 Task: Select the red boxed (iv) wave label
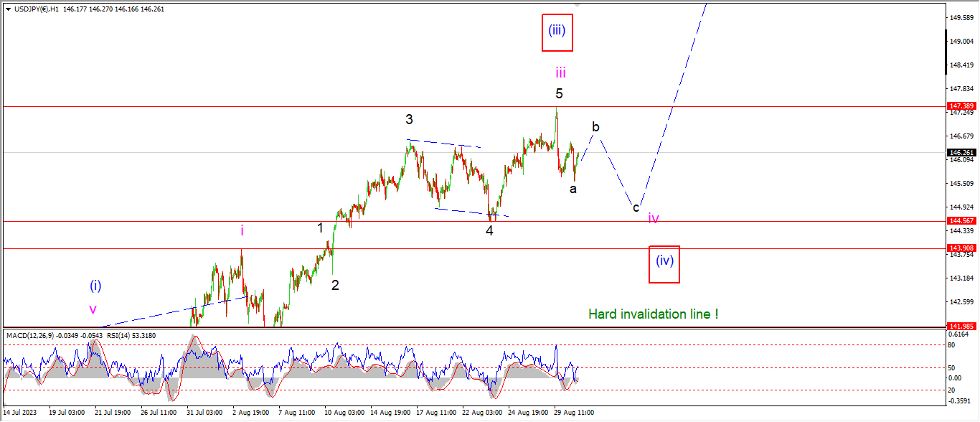[x=664, y=263]
